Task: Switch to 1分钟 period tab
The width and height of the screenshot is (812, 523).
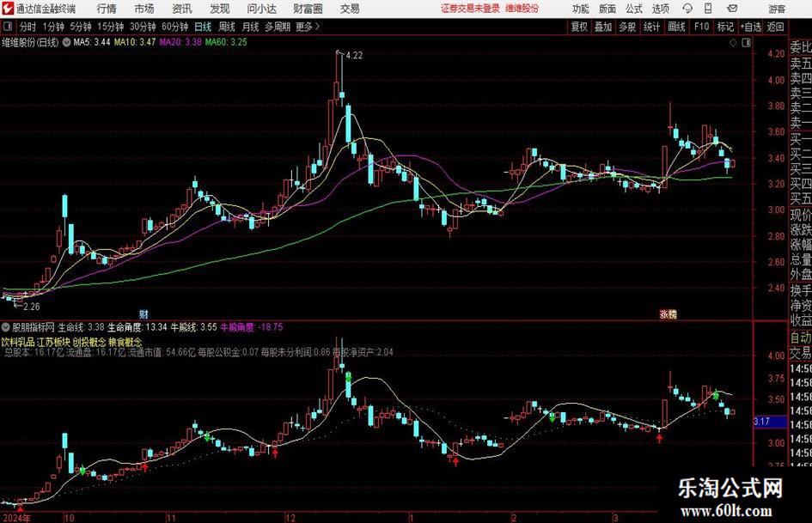Action: 53,27
